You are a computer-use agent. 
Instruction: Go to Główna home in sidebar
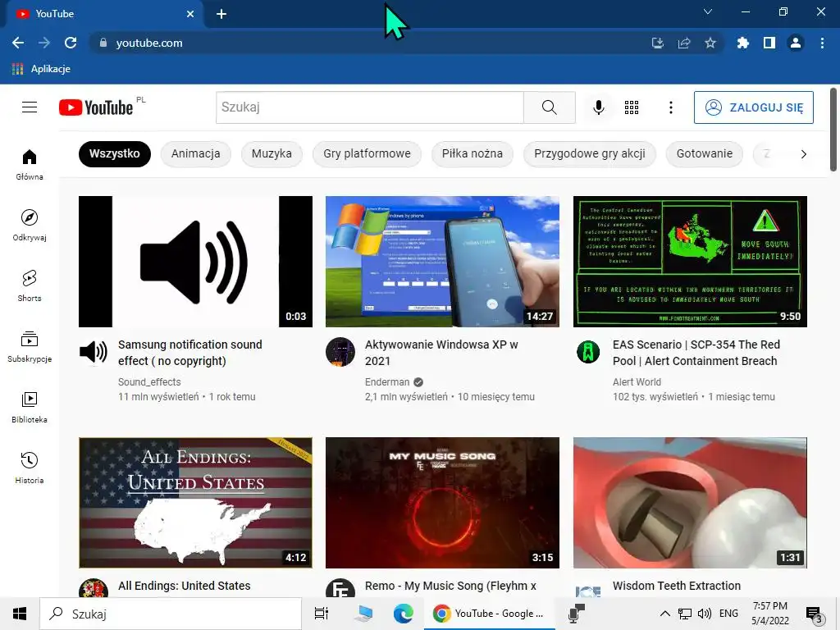coord(30,165)
